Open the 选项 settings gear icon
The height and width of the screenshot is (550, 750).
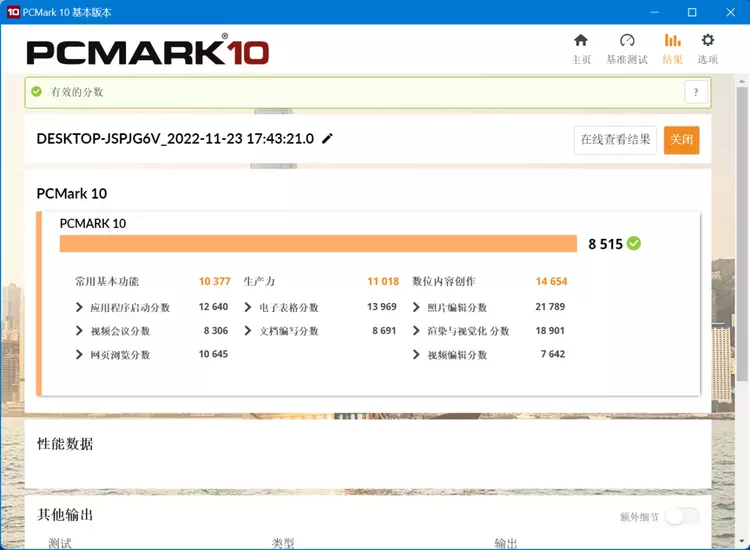[x=707, y=40]
